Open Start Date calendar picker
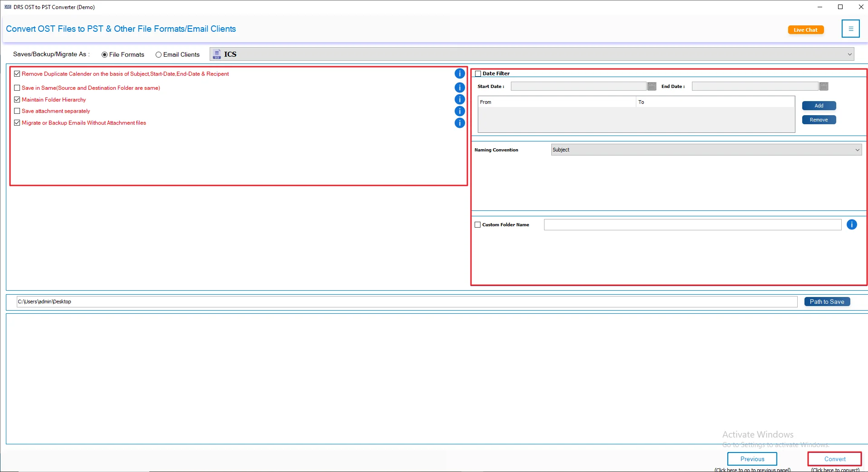This screenshot has width=868, height=472. [652, 86]
